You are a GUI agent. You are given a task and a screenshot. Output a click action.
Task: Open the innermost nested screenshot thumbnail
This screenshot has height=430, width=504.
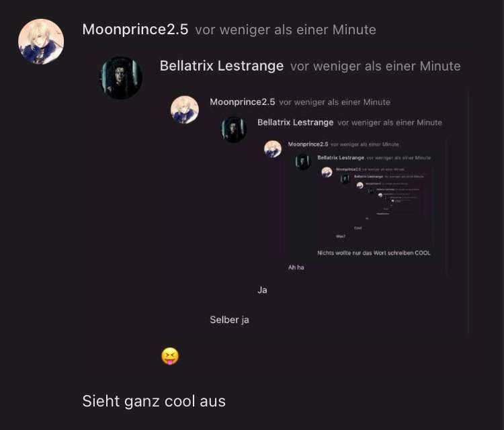(374, 206)
